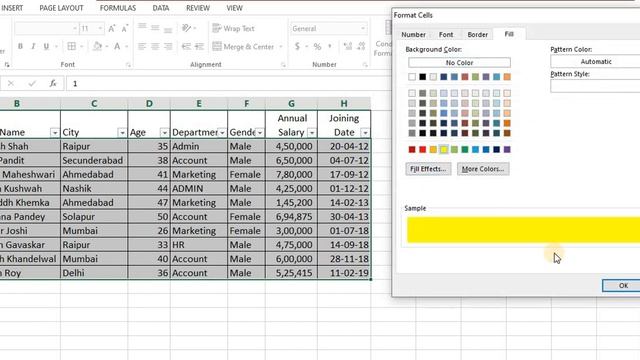Image resolution: width=640 pixels, height=360 pixels.
Task: Switch to Font tab in Format Cells
Action: [446, 35]
